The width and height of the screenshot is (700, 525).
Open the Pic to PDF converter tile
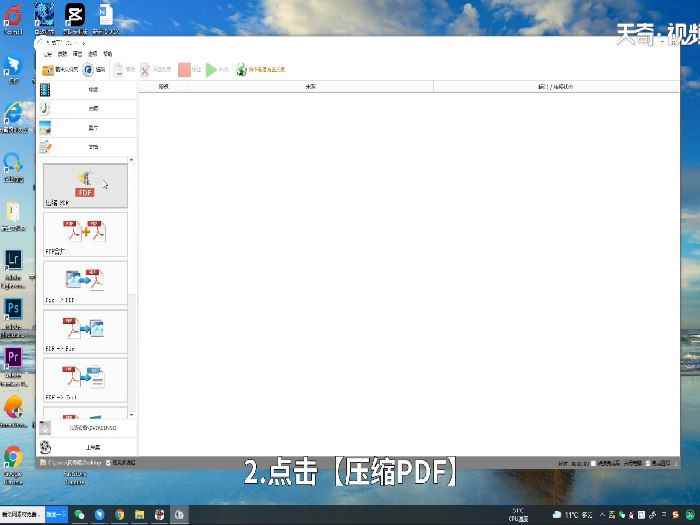pyautogui.click(x=85, y=282)
